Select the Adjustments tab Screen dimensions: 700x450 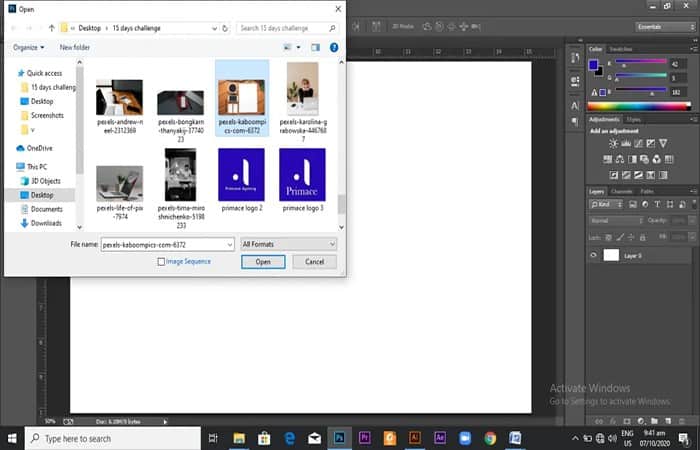(604, 119)
